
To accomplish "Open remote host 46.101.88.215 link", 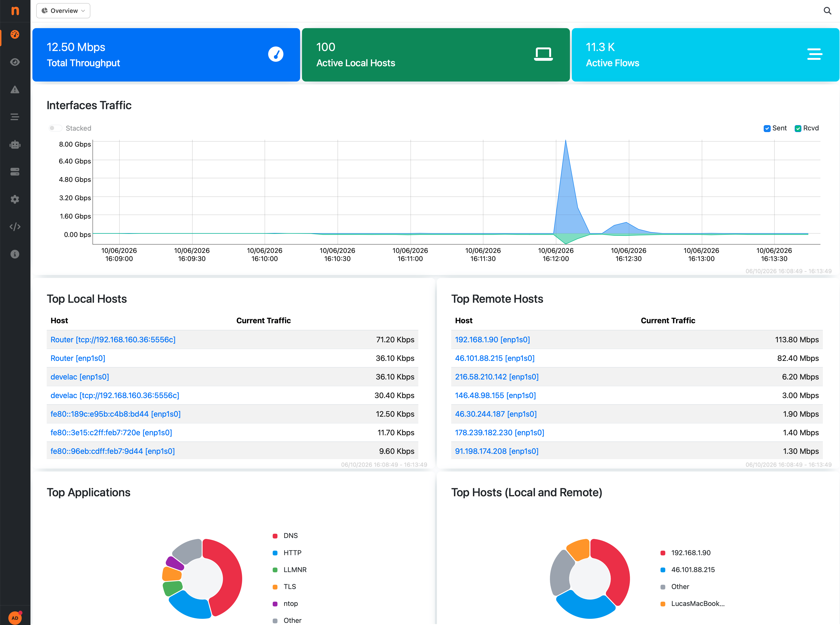I will click(x=495, y=358).
